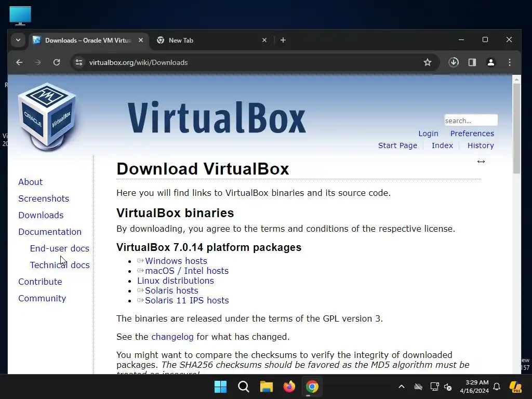Click the cloud sync tray icon

[x=418, y=387]
